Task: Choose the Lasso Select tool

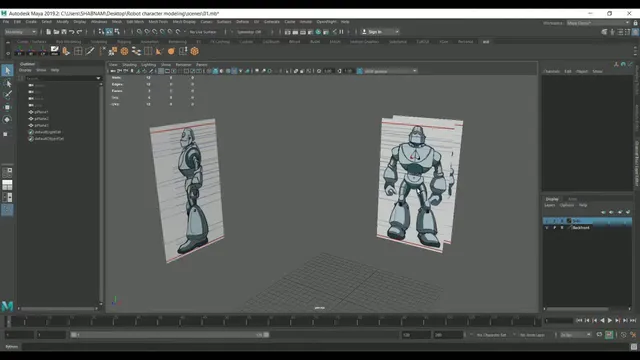Action: 7,83
